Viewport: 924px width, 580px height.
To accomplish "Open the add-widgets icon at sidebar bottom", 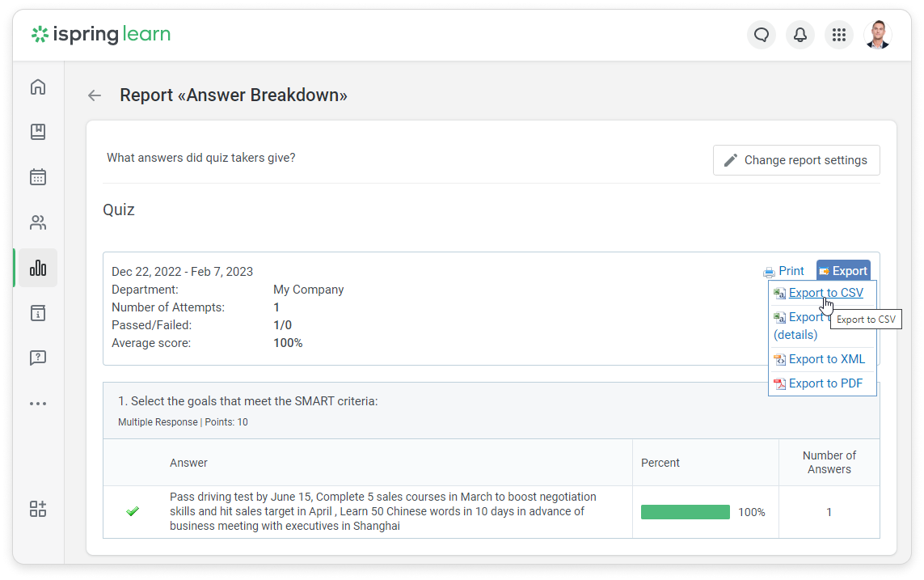I will 38,509.
